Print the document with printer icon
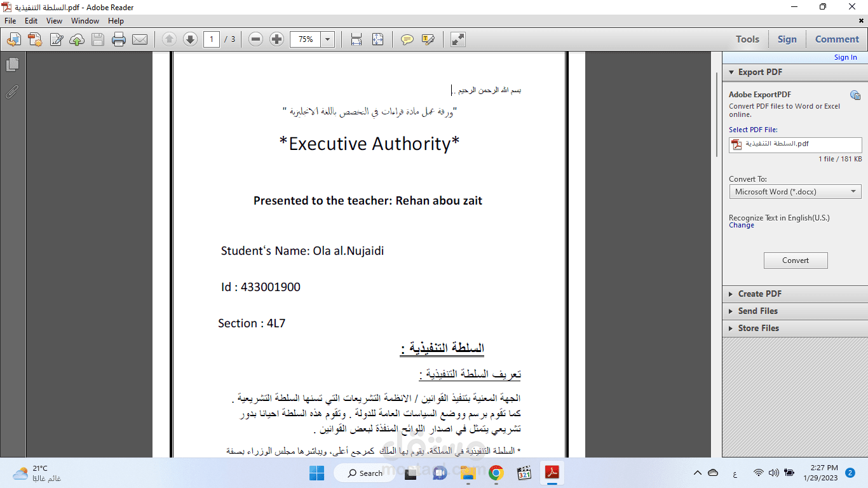This screenshot has width=868, height=488. [x=119, y=39]
